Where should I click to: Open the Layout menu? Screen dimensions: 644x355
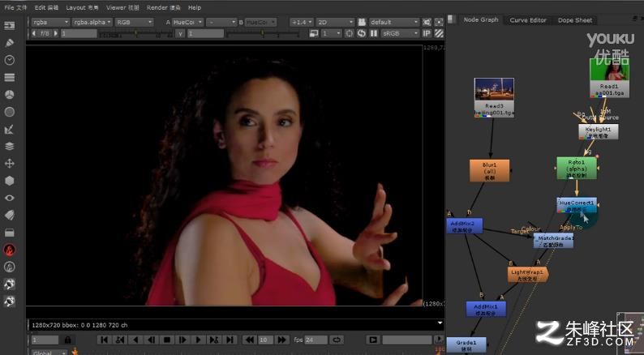(82, 7)
